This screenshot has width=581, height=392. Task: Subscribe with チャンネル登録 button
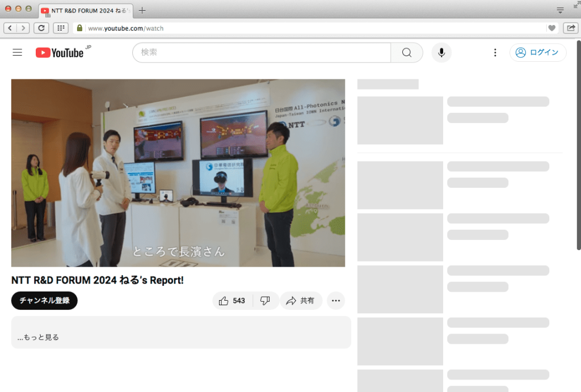click(44, 301)
